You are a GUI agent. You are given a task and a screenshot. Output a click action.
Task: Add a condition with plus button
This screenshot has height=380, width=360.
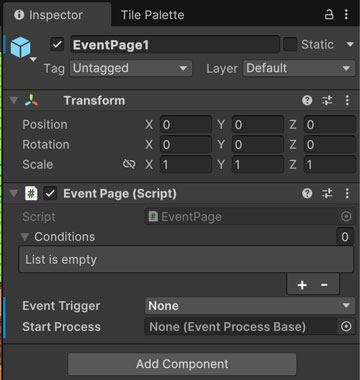pos(302,285)
